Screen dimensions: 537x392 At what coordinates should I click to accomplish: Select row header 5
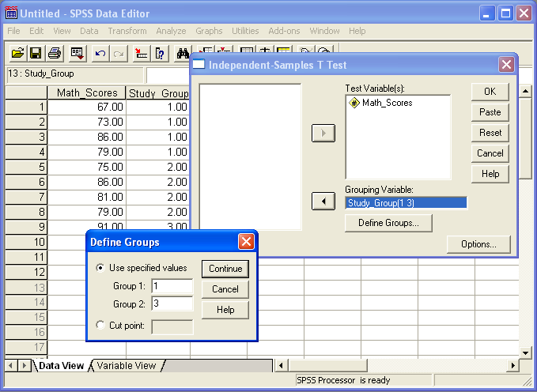tap(26, 167)
